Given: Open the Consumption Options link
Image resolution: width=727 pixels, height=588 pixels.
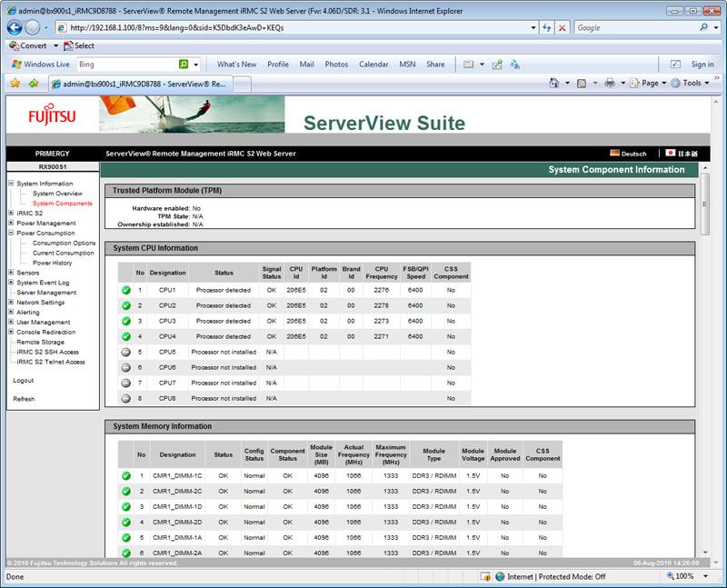Looking at the screenshot, I should click(64, 243).
